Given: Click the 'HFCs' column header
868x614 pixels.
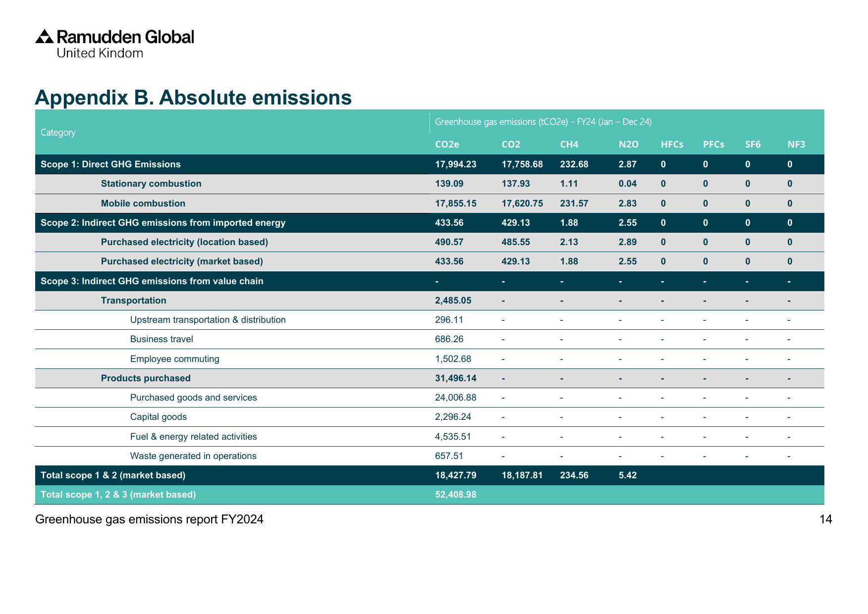Looking at the screenshot, I should point(672,145).
